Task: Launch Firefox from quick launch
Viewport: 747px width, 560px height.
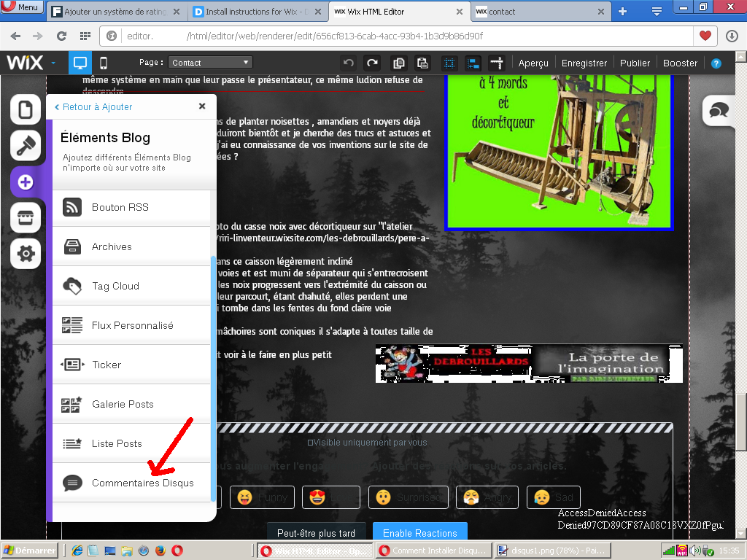Action: [160, 551]
